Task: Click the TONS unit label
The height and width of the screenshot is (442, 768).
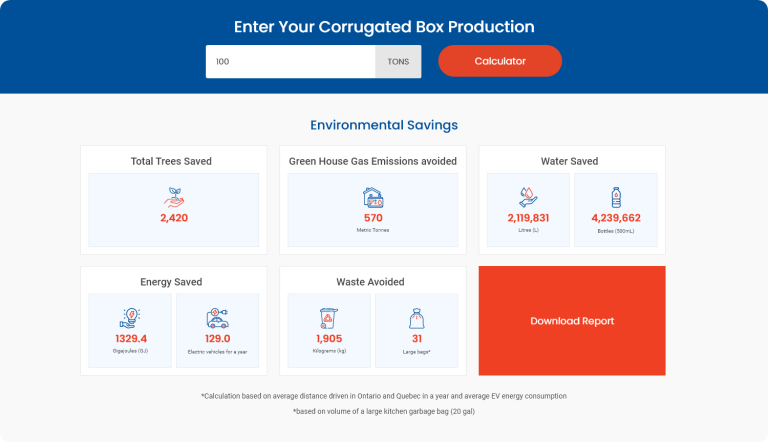Action: pos(398,61)
